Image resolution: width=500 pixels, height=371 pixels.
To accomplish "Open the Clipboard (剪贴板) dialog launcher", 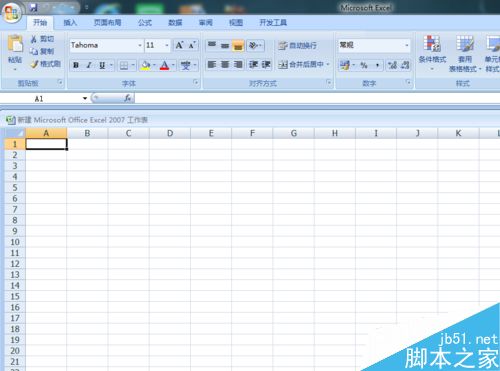I will point(60,82).
